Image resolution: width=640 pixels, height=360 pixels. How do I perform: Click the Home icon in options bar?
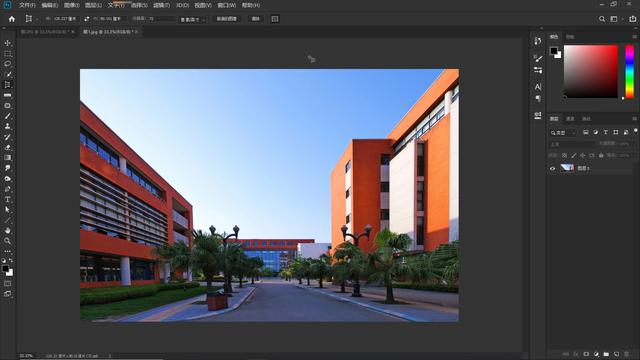tap(11, 19)
